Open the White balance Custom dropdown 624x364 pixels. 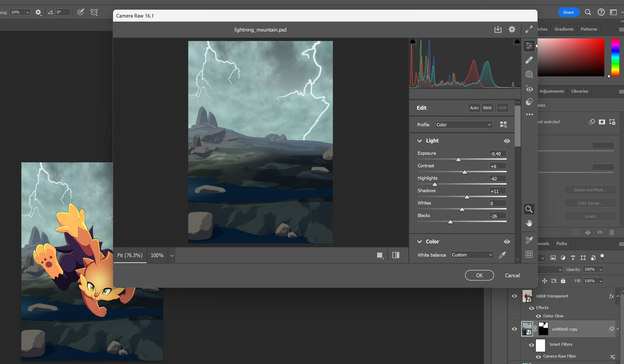[x=472, y=255]
